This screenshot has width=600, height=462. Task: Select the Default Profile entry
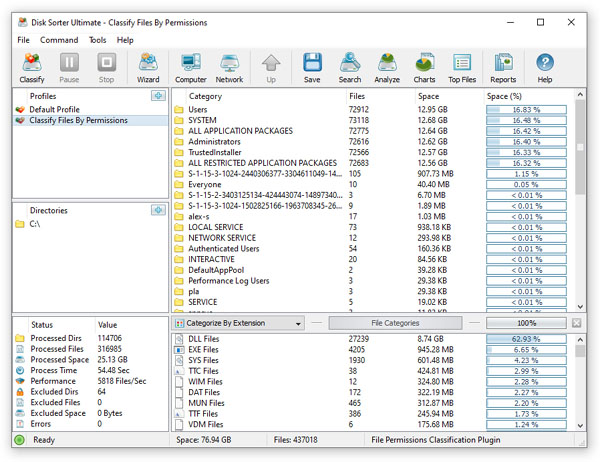(90, 109)
